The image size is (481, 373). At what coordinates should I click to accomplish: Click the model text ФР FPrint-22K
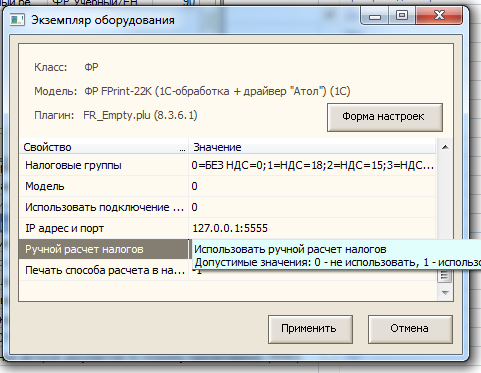coord(217,91)
